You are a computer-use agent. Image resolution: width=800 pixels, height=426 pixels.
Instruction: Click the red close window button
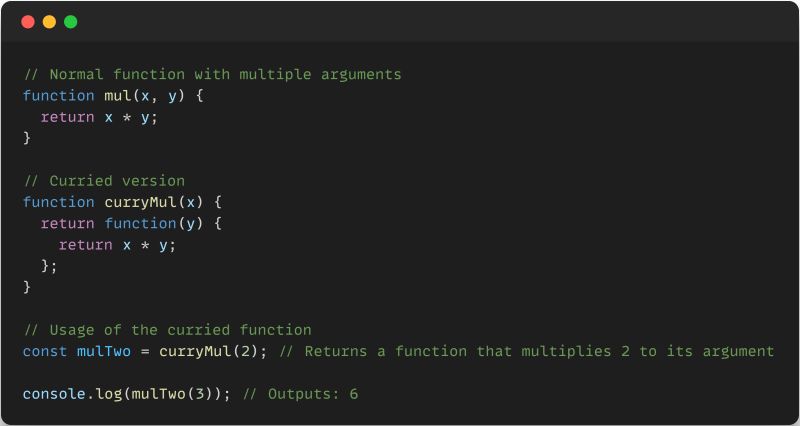click(x=28, y=22)
